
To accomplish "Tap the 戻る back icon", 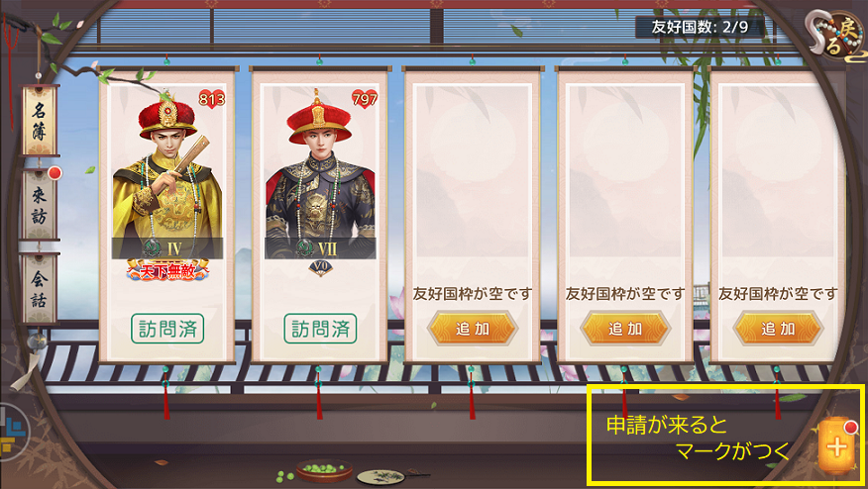I will point(838,35).
